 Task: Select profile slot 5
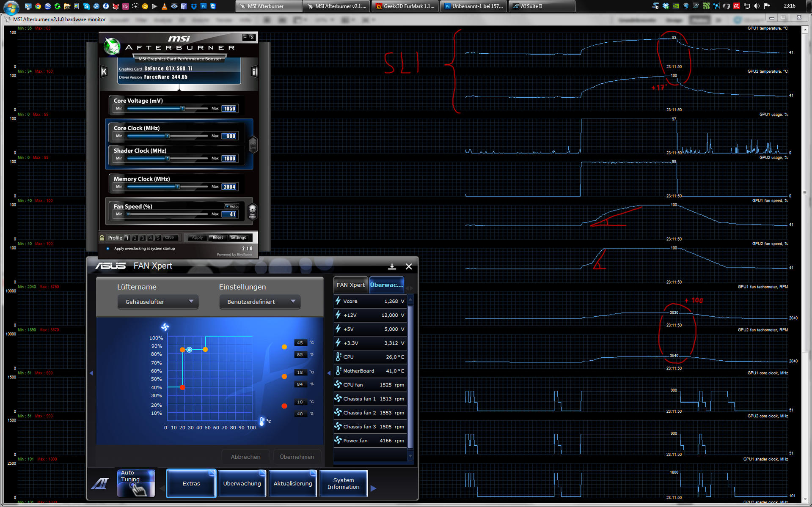(x=158, y=238)
